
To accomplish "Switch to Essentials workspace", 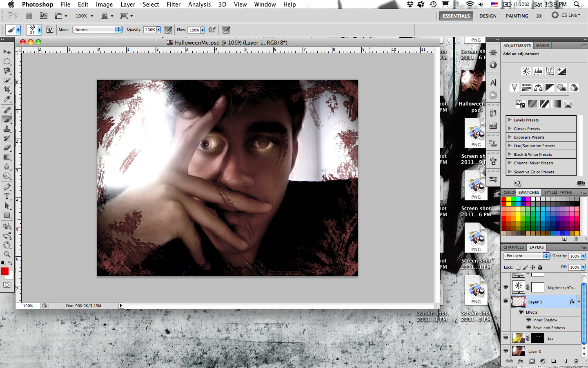I will [456, 16].
